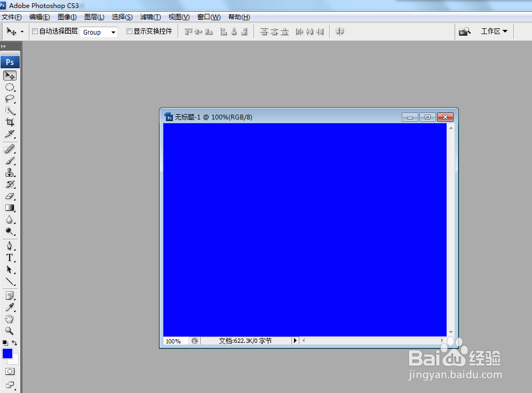532x393 pixels.
Task: Click the Ps logo atop toolbox
Action: (x=10, y=62)
